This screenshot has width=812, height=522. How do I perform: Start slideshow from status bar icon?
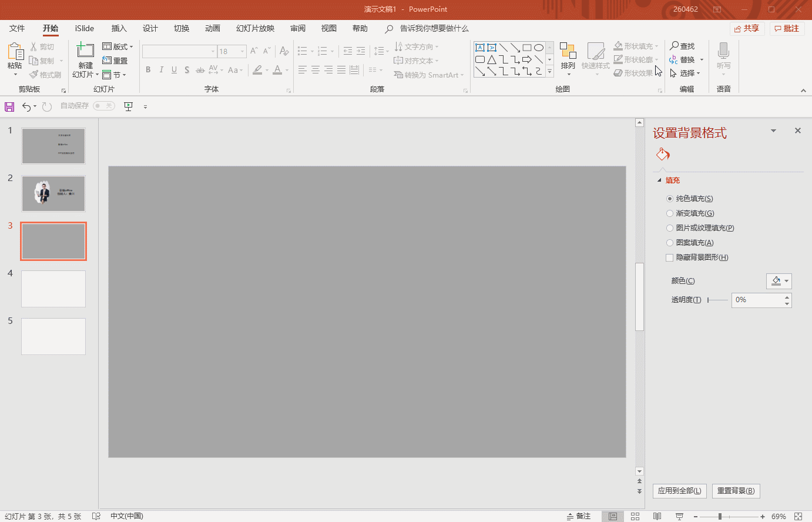(679, 516)
